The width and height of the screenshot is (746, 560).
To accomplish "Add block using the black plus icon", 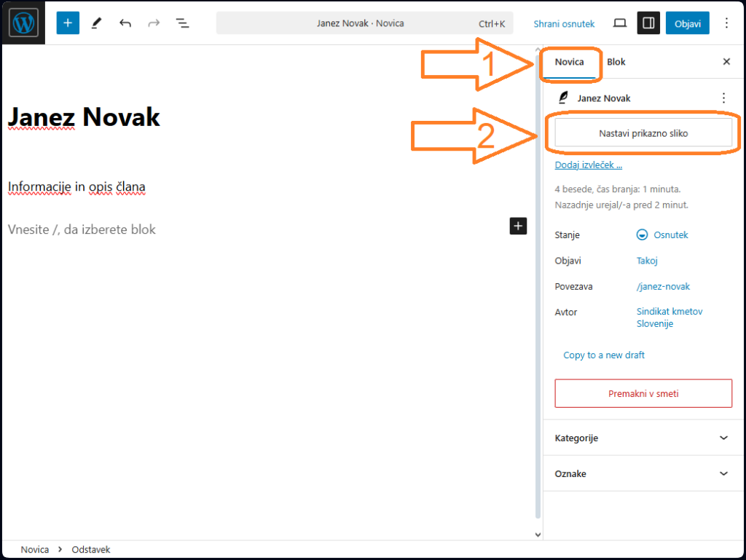I will pos(518,226).
